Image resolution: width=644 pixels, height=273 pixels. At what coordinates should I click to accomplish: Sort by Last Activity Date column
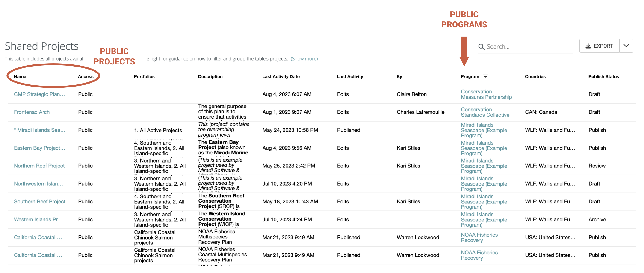(x=281, y=76)
